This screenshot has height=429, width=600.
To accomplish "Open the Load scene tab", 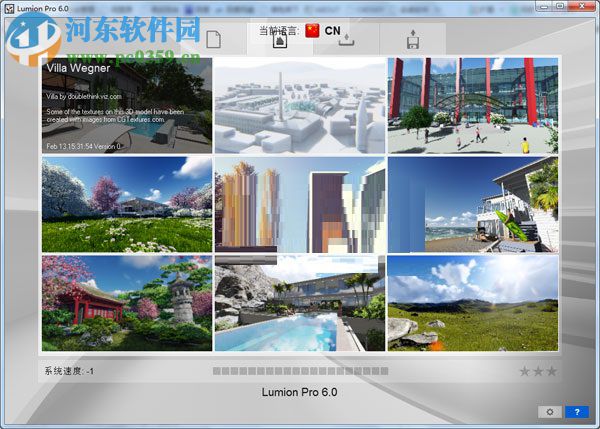I will coord(346,39).
